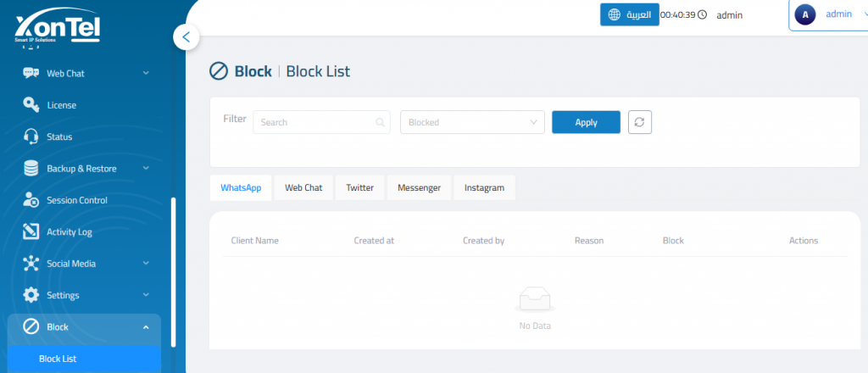Click the Activity Log pencil icon

(31, 232)
